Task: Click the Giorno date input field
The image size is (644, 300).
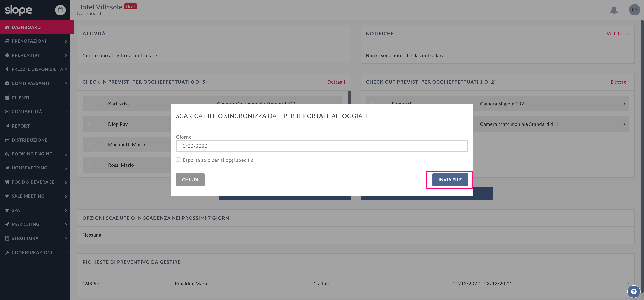Action: (x=322, y=146)
